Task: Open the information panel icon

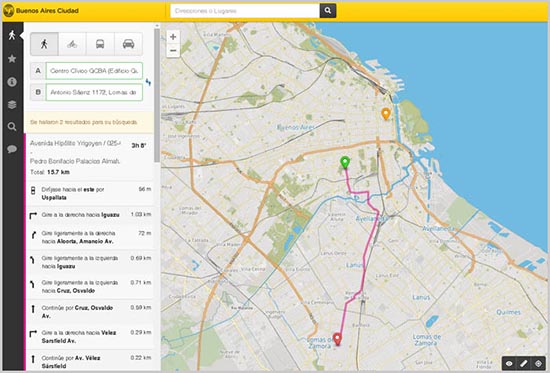Action: click(12, 82)
